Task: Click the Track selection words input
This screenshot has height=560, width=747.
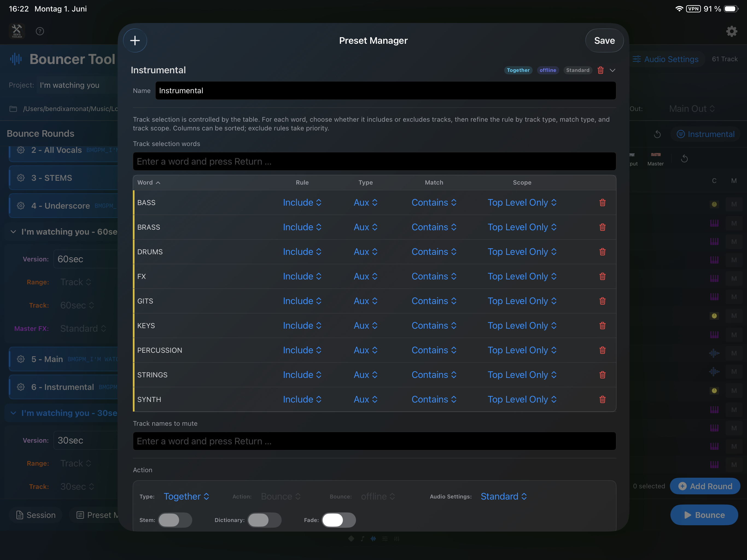Action: click(375, 161)
